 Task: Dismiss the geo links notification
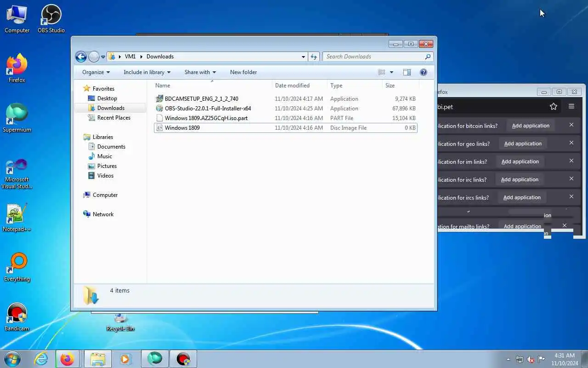click(571, 143)
